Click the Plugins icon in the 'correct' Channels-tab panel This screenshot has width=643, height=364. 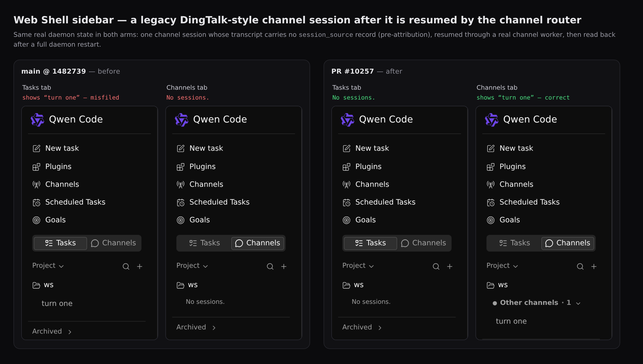pyautogui.click(x=491, y=167)
